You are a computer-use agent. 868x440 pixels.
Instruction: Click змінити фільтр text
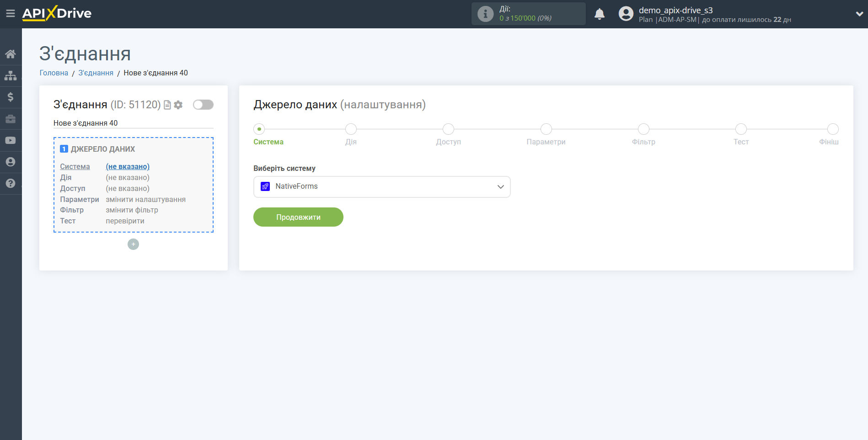pos(132,210)
